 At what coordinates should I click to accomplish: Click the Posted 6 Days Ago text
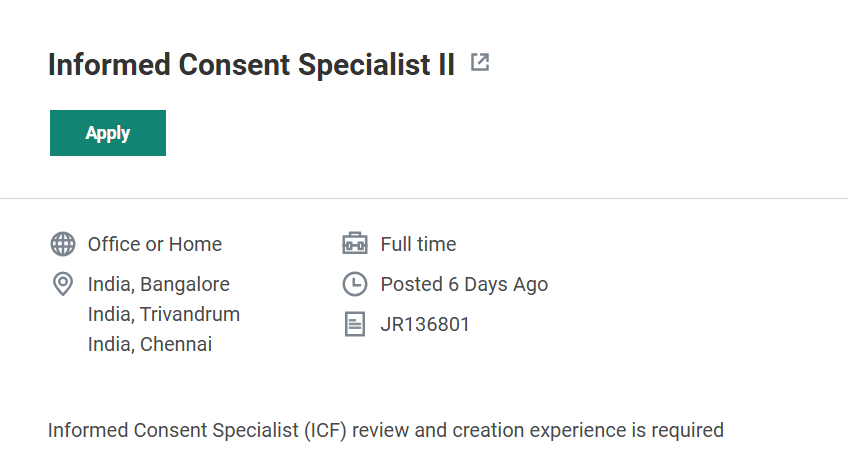[464, 284]
